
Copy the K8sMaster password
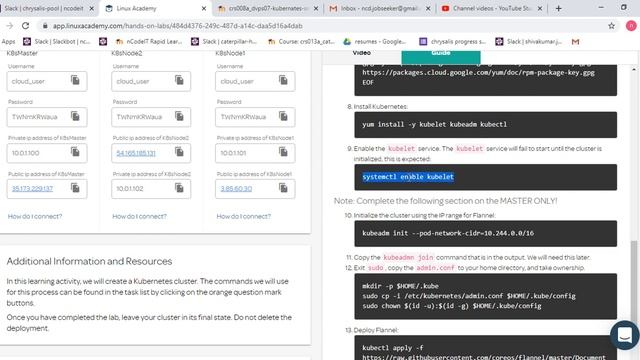[75, 116]
